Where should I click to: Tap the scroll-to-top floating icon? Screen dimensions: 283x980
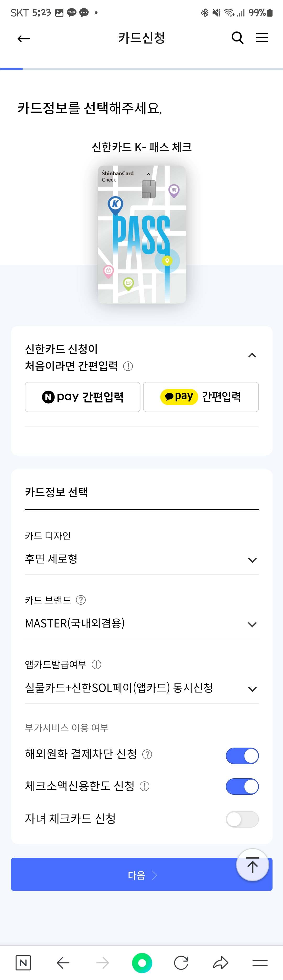pyautogui.click(x=252, y=864)
